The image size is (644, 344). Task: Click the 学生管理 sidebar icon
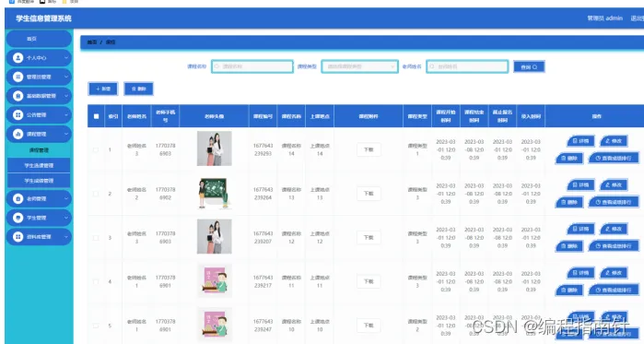(x=18, y=218)
